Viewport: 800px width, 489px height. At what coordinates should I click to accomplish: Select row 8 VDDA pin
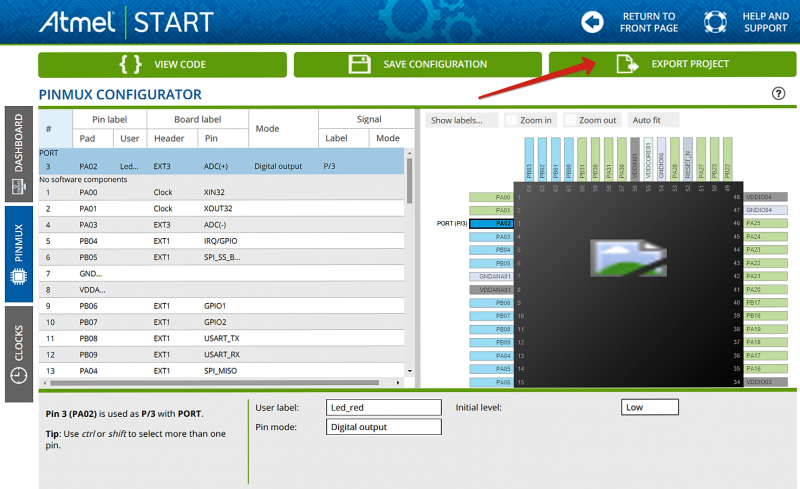(221, 290)
